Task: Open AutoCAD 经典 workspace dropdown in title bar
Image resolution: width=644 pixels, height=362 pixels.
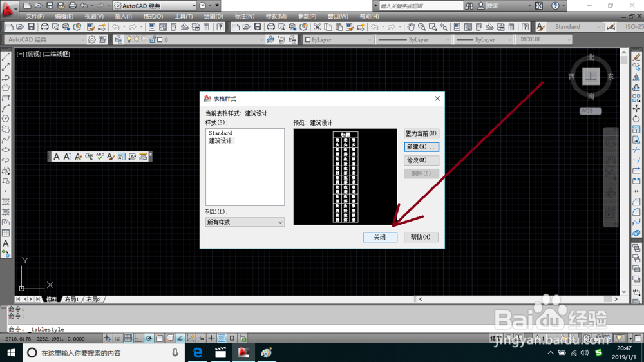Action: (x=155, y=6)
